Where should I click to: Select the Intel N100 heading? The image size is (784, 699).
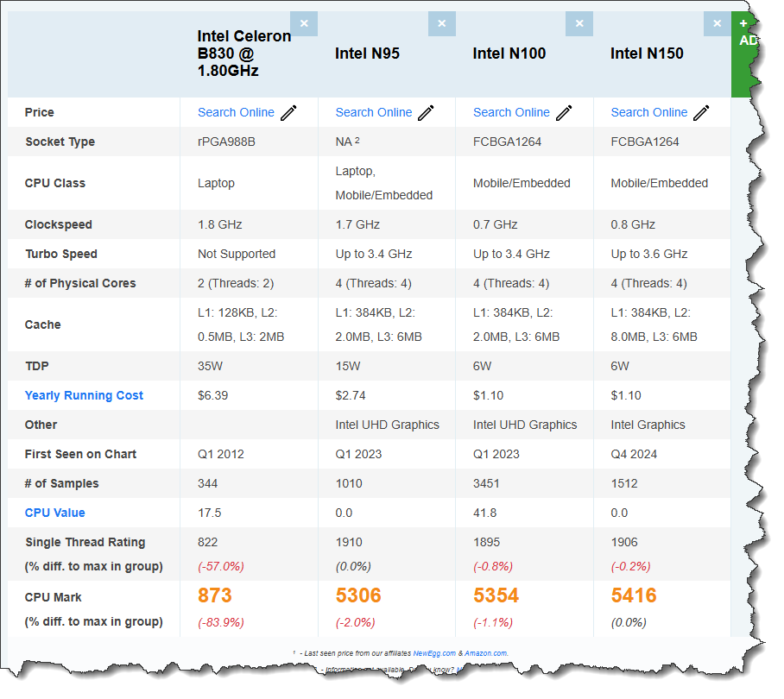509,54
